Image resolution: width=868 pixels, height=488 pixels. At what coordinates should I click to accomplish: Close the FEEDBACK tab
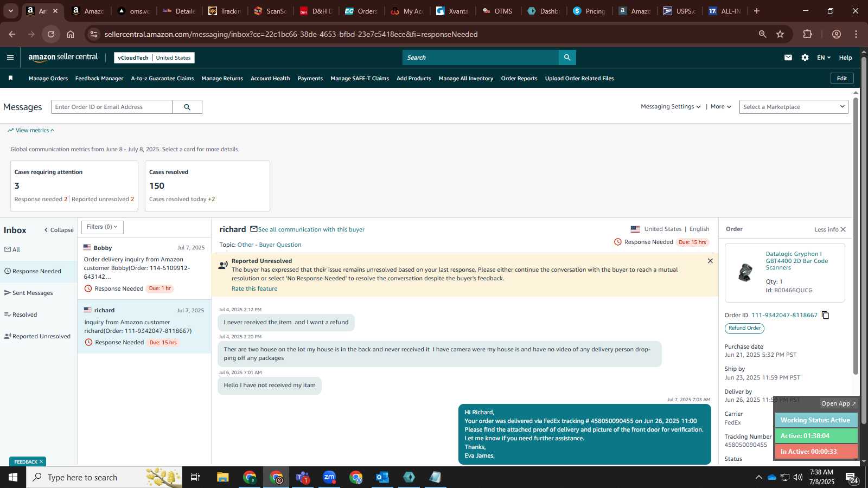tap(41, 462)
